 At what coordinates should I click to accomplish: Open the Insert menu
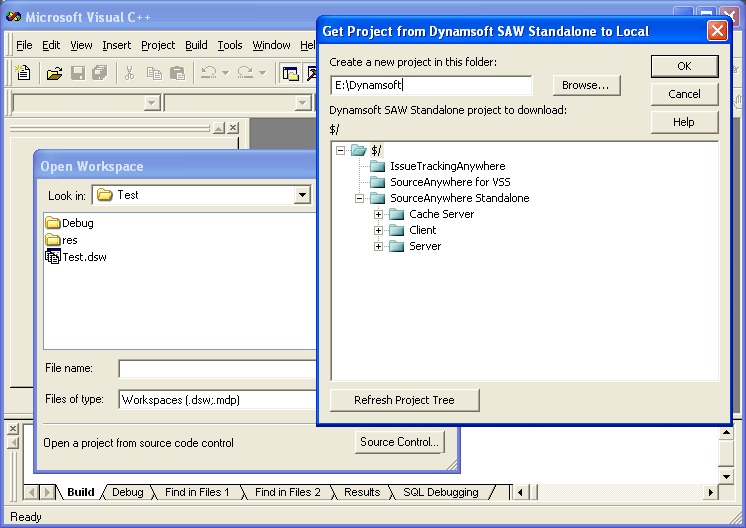click(x=117, y=45)
